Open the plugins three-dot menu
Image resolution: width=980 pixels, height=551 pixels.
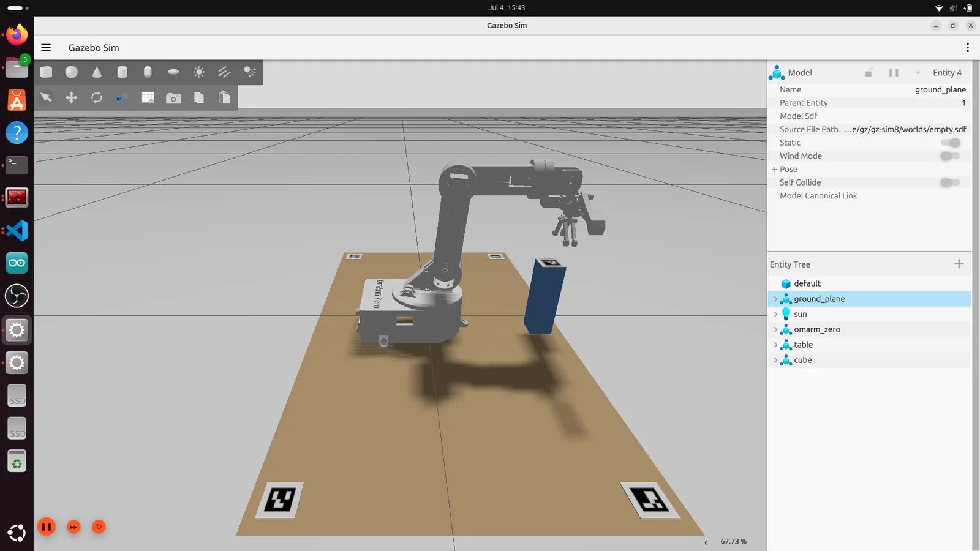point(967,48)
